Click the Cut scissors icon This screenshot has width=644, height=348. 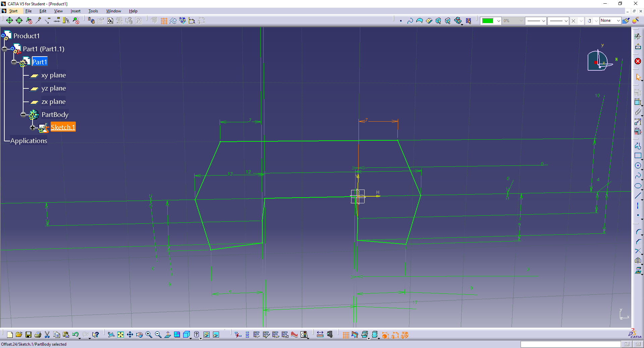click(47, 335)
